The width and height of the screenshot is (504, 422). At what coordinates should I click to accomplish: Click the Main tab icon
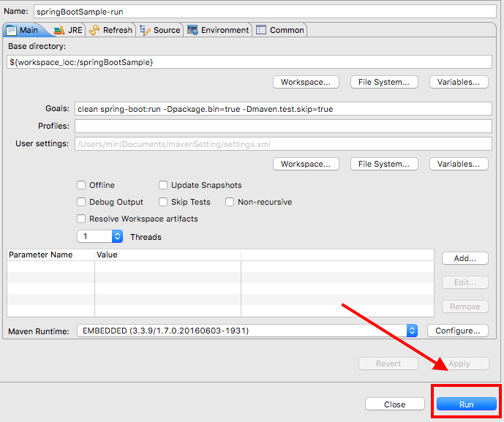pyautogui.click(x=12, y=30)
